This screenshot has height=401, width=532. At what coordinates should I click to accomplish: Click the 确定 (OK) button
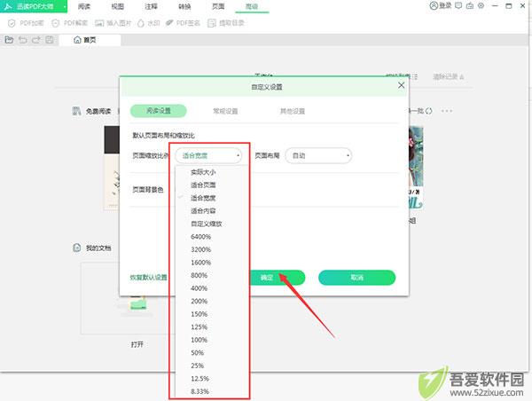[267, 278]
